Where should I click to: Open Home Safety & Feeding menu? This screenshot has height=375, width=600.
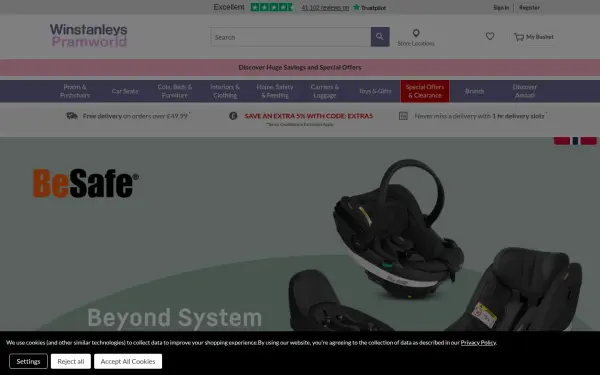pos(275,91)
